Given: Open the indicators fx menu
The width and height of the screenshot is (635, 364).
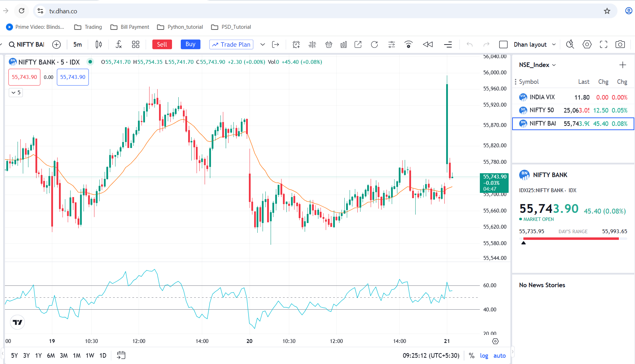Looking at the screenshot, I should (x=119, y=45).
